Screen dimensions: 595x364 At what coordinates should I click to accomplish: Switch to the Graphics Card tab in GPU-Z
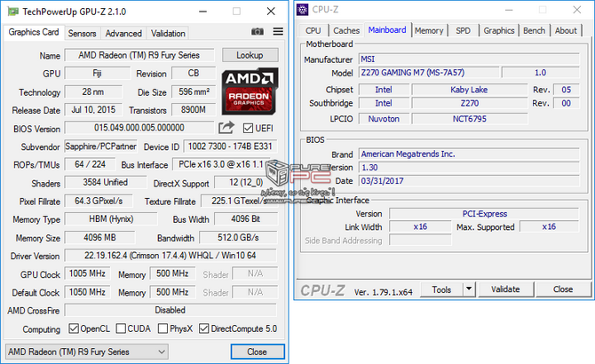point(34,32)
